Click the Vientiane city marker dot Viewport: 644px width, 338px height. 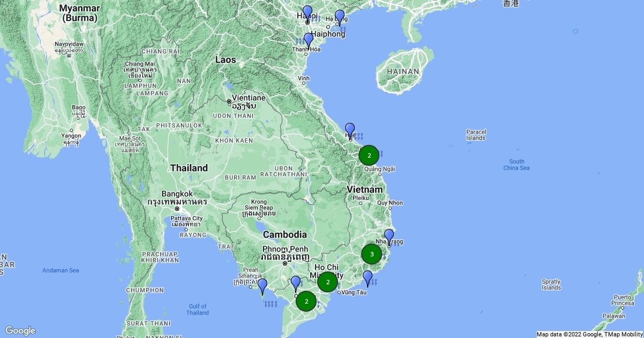tap(229, 101)
